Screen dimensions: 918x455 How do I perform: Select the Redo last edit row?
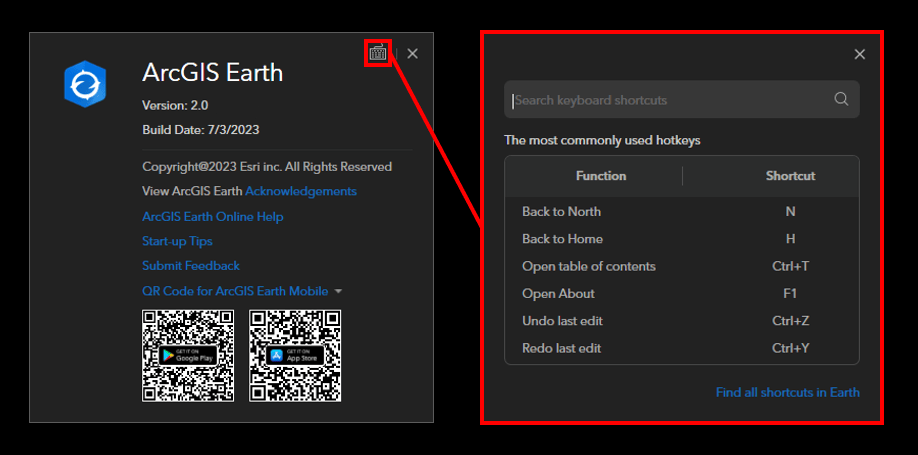point(681,348)
